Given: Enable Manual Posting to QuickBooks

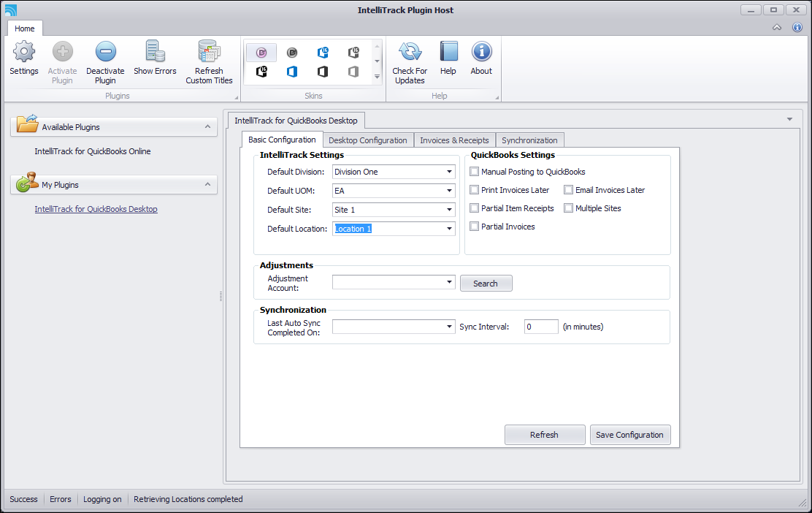Looking at the screenshot, I should [x=474, y=172].
